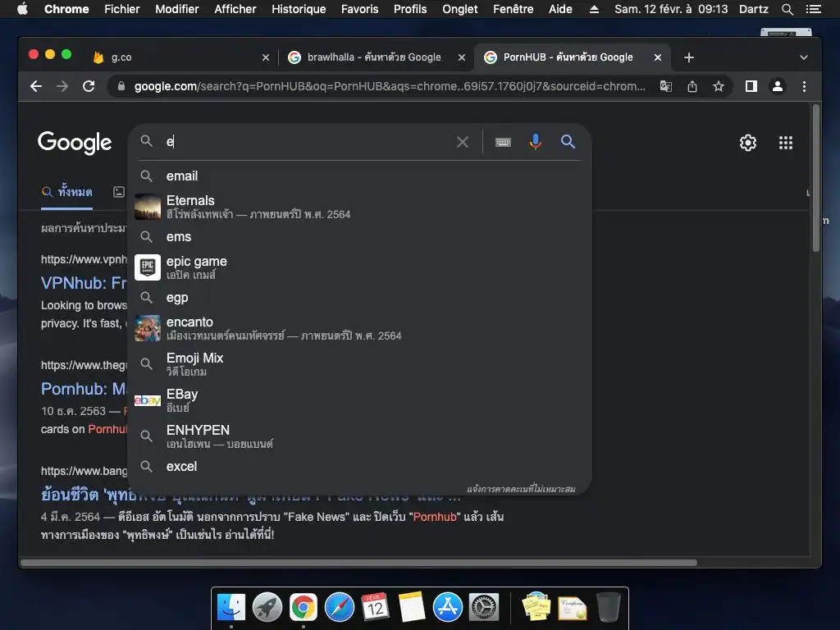This screenshot has width=840, height=630.
Task: Click the padlock site info icon
Action: click(x=121, y=86)
